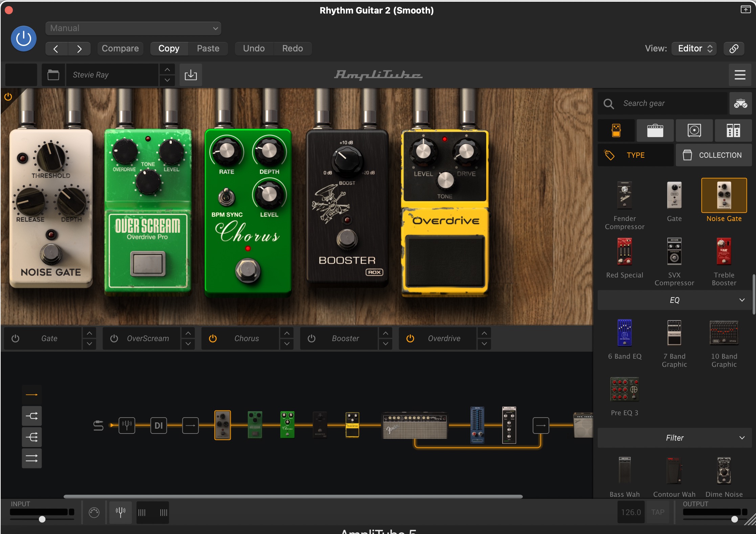Adjust the OUTPUT level slider
756x534 pixels.
click(x=734, y=519)
